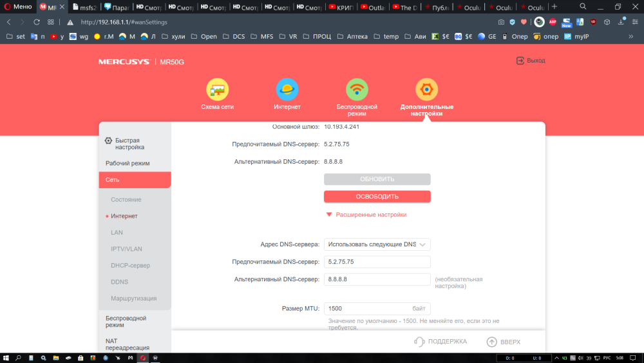The height and width of the screenshot is (363, 644).
Task: Open Маршрутизация submenu item
Action: [x=133, y=298]
